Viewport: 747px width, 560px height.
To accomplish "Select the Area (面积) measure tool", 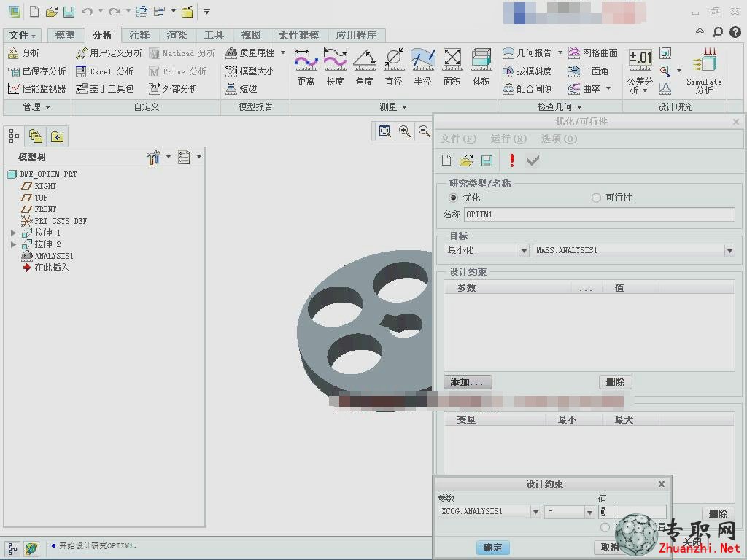I will tap(452, 66).
